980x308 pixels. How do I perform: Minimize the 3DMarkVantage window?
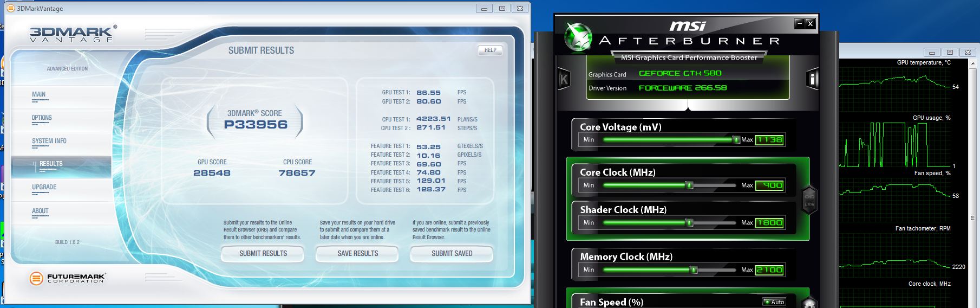[484, 8]
